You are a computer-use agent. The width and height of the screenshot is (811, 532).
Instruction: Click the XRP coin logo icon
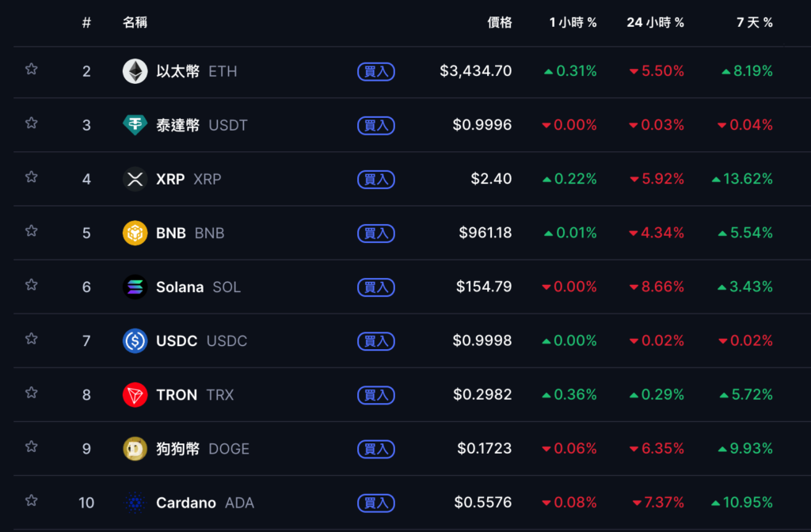point(135,179)
